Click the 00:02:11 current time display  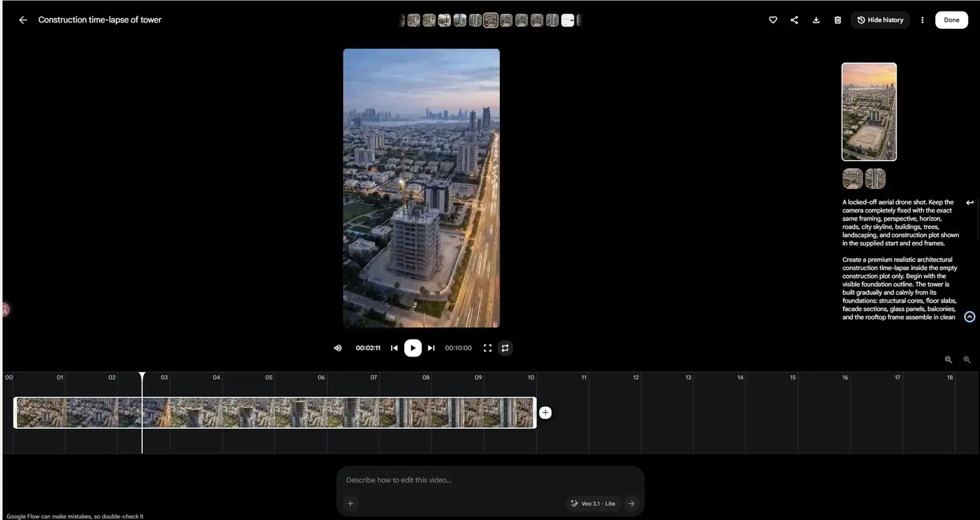[x=368, y=348]
